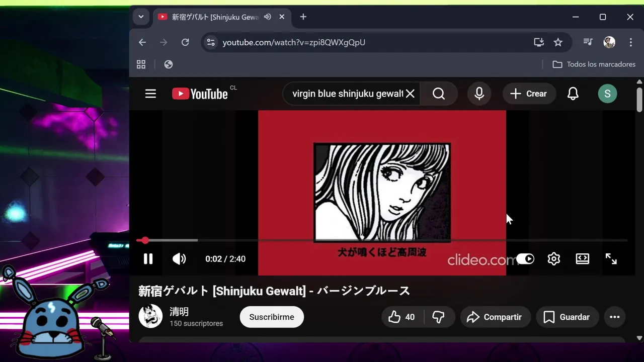Go to the YouTube home logo
644x362 pixels.
(x=200, y=94)
